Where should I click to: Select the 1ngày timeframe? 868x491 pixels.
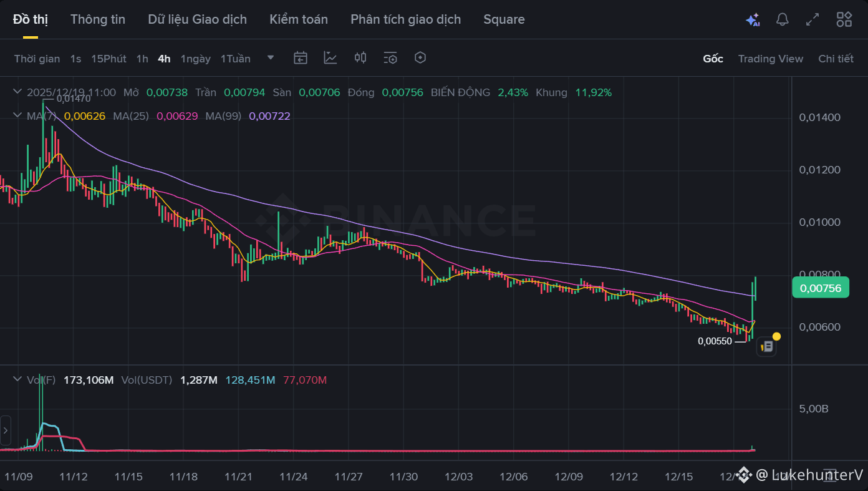point(196,59)
